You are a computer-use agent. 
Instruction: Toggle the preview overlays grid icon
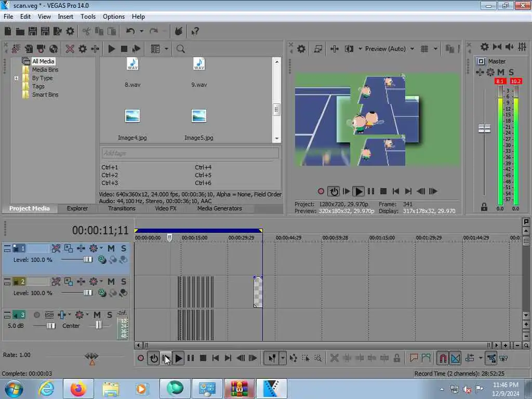pos(424,49)
